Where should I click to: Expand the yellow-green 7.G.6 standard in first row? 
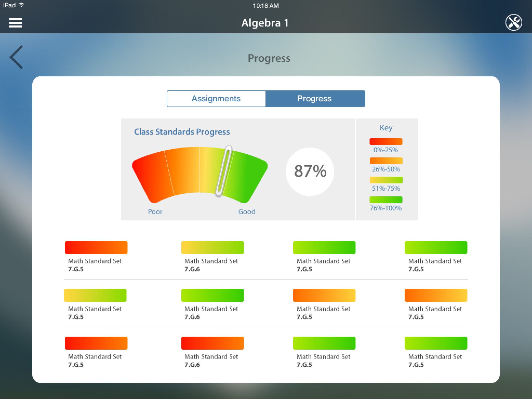[x=213, y=247]
